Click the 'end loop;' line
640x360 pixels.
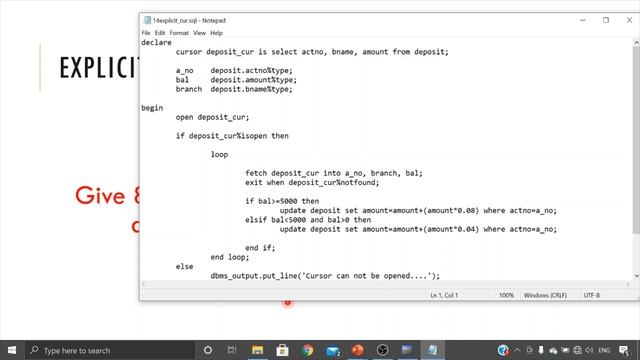pyautogui.click(x=229, y=257)
